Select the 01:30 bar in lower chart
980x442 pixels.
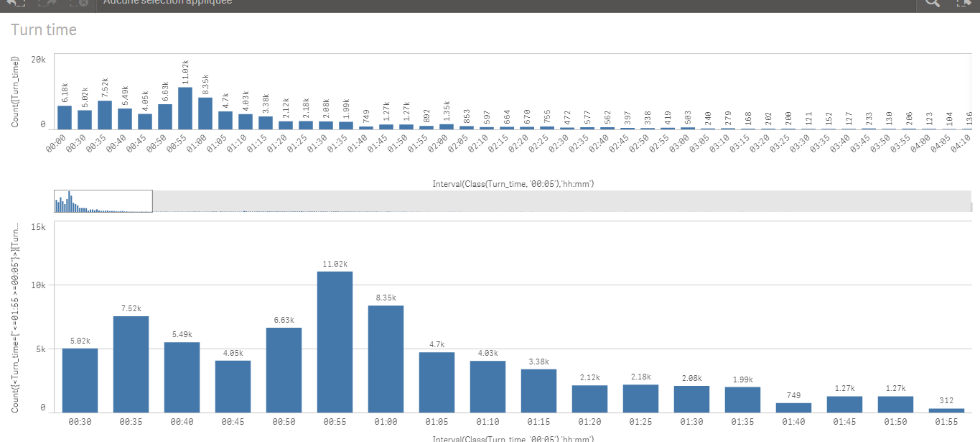[x=691, y=399]
